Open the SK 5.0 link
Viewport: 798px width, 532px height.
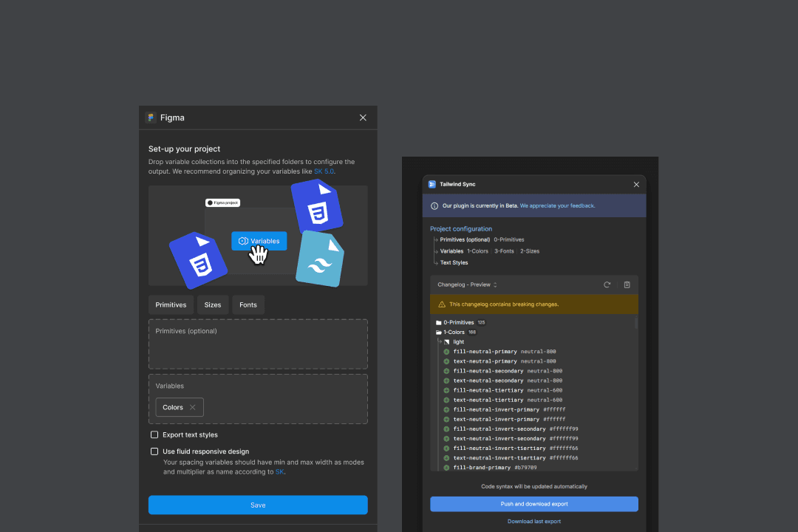[324, 171]
